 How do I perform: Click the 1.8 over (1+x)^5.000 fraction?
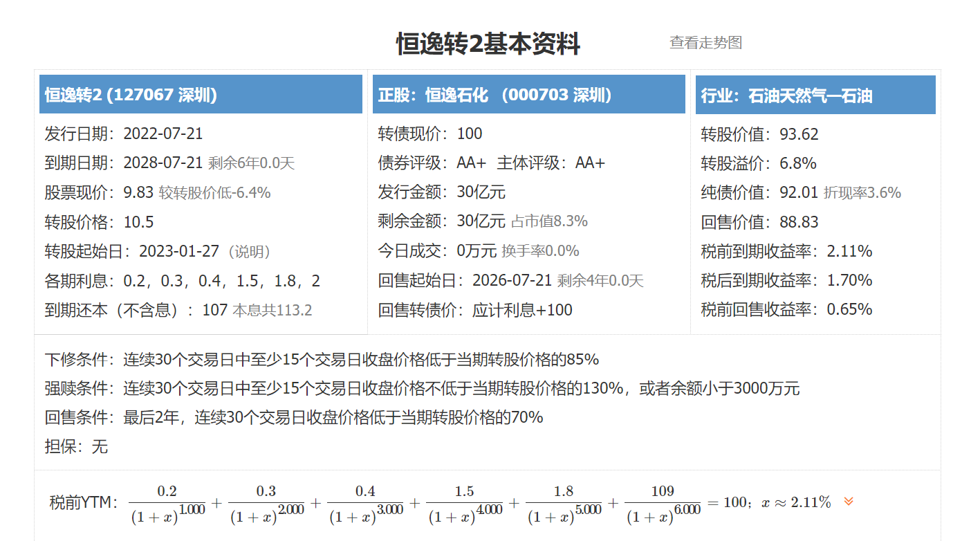click(564, 503)
